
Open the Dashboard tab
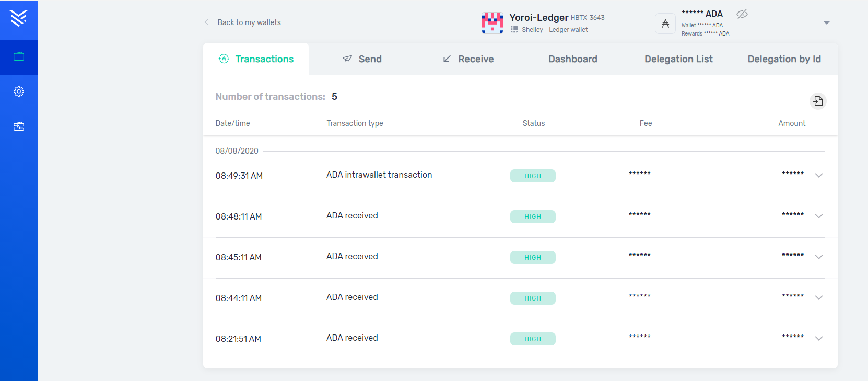click(x=573, y=59)
